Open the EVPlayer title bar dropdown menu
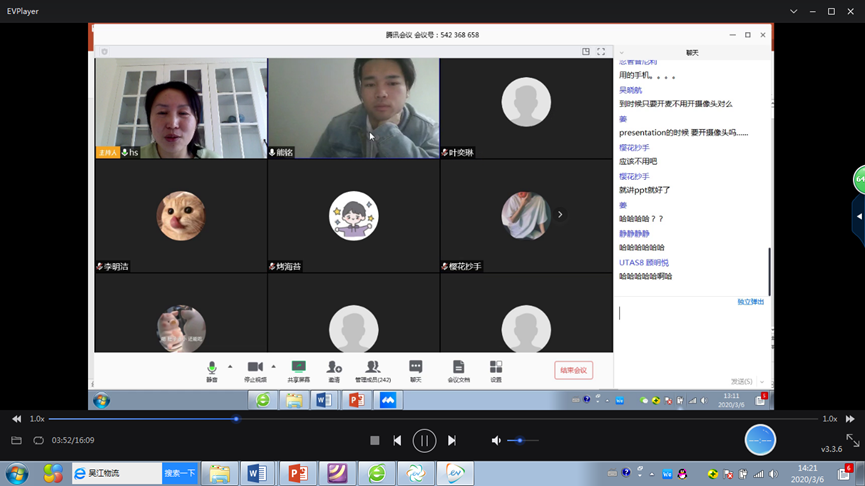 (x=793, y=11)
